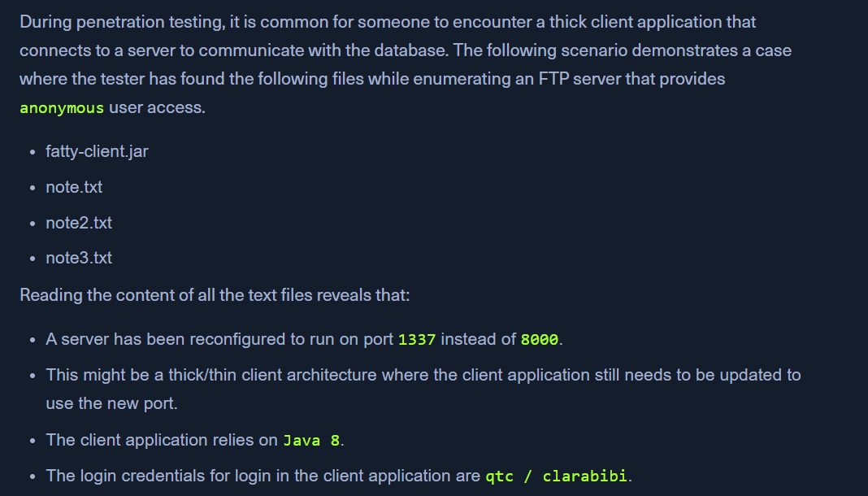Click the 'During penetration testing' opening line

(x=388, y=22)
